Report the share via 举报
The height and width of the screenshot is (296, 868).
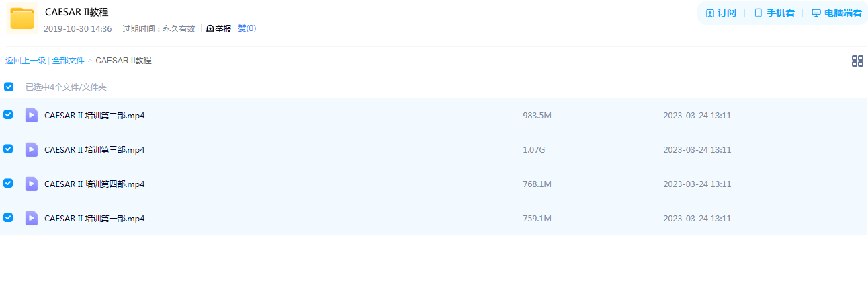pos(218,28)
